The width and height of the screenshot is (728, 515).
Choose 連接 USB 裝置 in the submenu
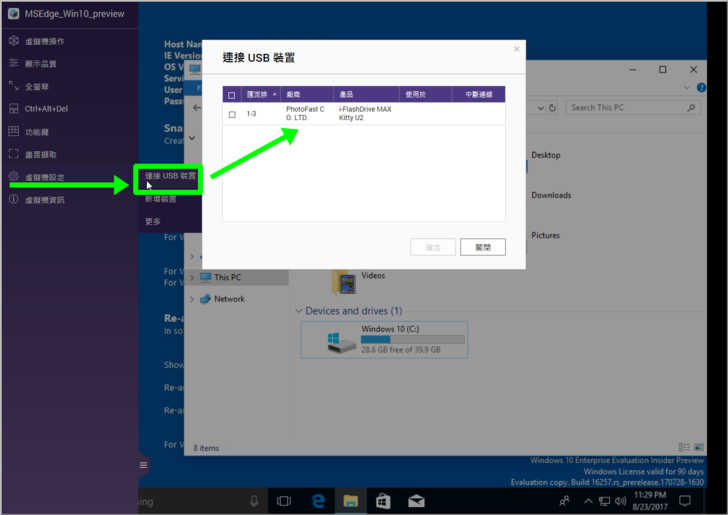(170, 176)
